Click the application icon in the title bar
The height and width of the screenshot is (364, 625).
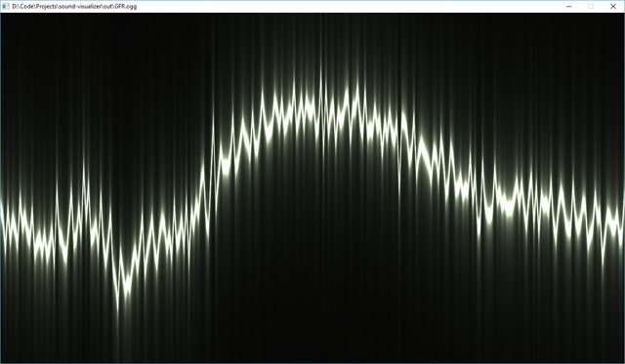6,7
